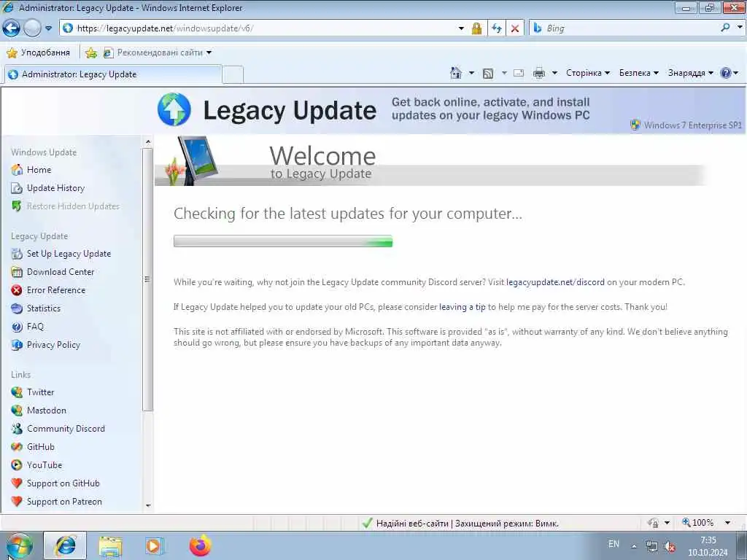Click the security lock icon in address bar
Image resolution: width=747 pixels, height=560 pixels.
(x=476, y=28)
